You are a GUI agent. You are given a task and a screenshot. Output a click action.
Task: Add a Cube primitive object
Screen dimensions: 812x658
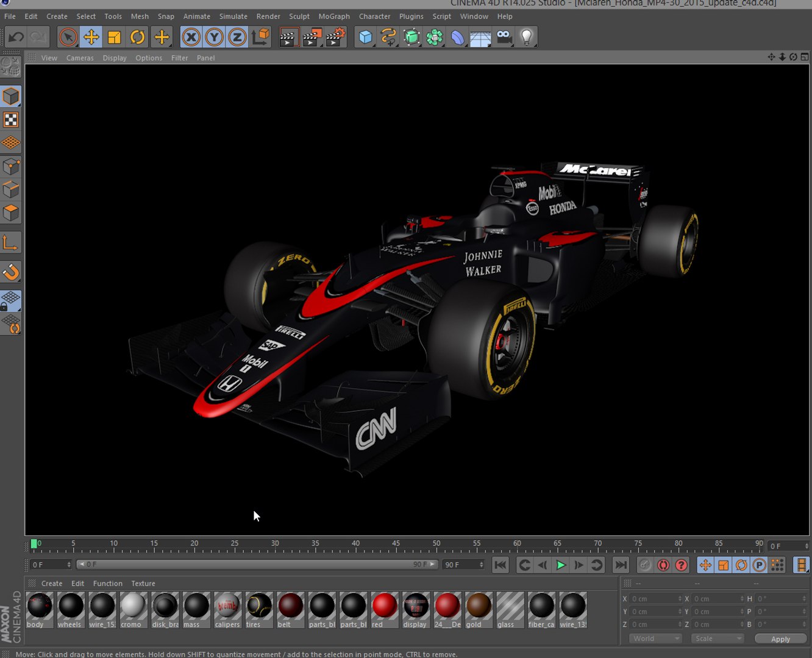coord(366,37)
